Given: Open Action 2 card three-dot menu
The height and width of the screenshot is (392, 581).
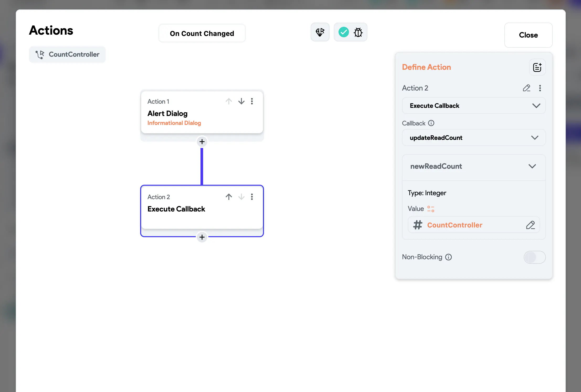Looking at the screenshot, I should 252,197.
